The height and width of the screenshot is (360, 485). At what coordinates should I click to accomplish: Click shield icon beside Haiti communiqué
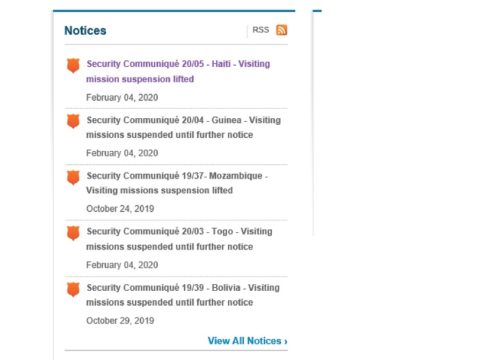(73, 65)
